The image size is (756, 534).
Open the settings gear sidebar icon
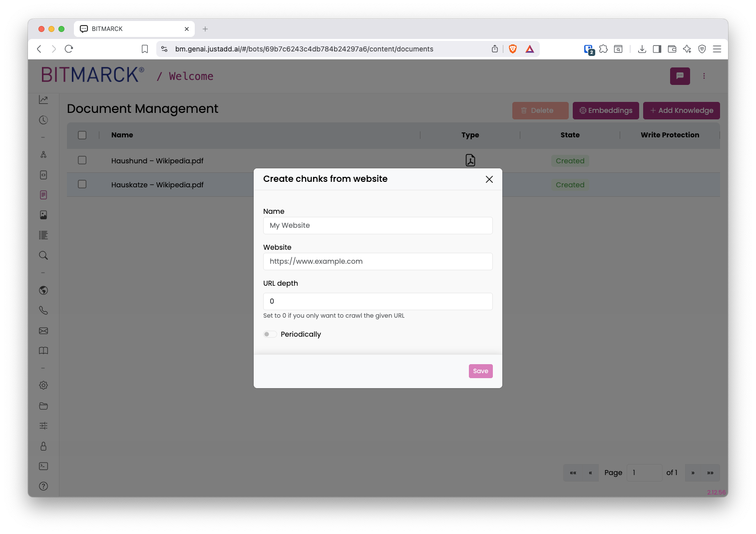[43, 385]
